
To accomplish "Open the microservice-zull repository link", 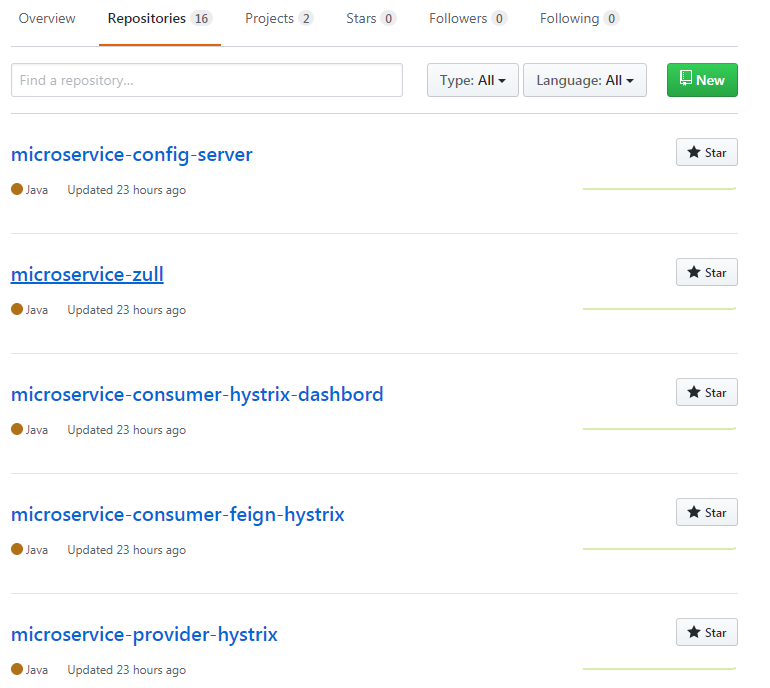I will tap(87, 275).
